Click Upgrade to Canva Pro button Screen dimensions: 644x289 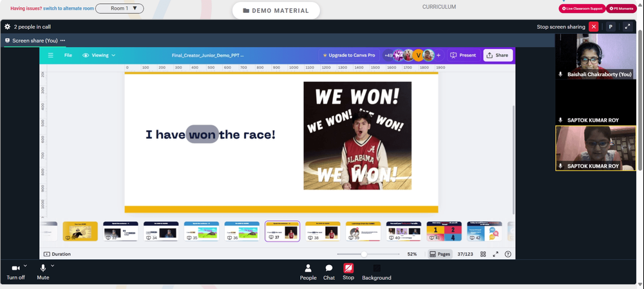(349, 55)
